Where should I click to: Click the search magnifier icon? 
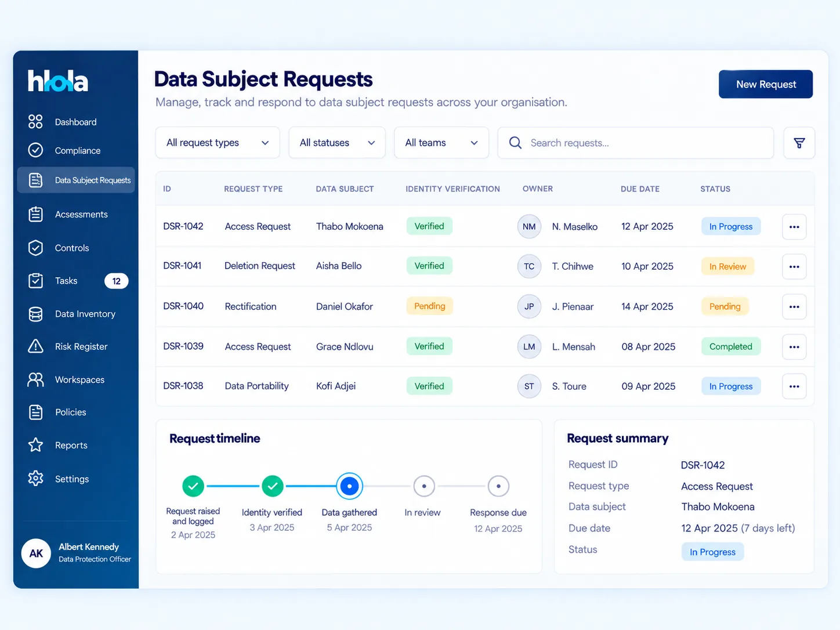(x=515, y=143)
